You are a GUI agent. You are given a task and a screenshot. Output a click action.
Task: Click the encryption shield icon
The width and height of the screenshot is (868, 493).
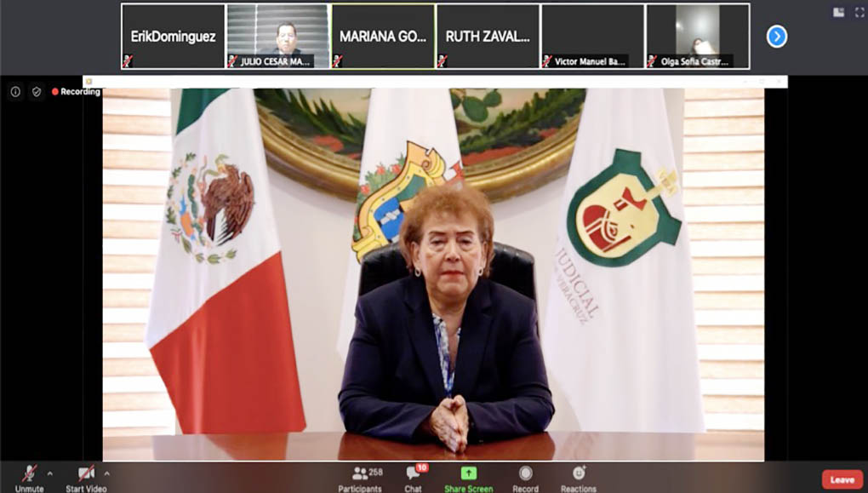(36, 92)
